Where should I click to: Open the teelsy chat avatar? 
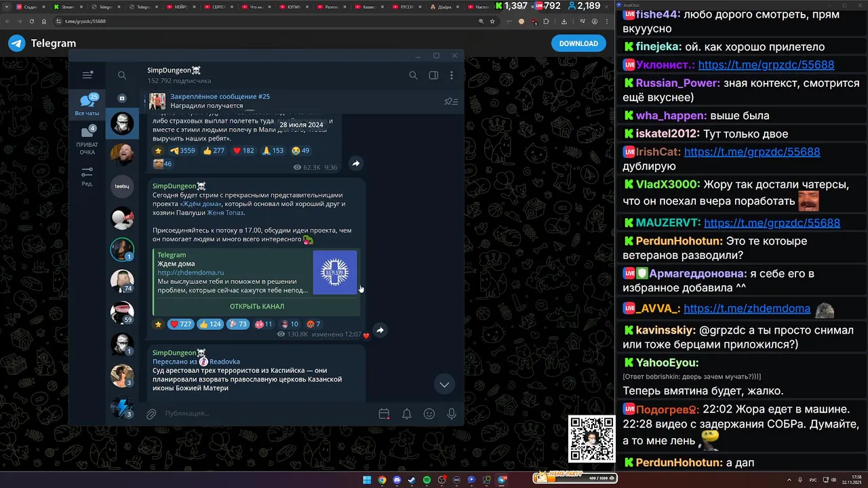tap(122, 186)
